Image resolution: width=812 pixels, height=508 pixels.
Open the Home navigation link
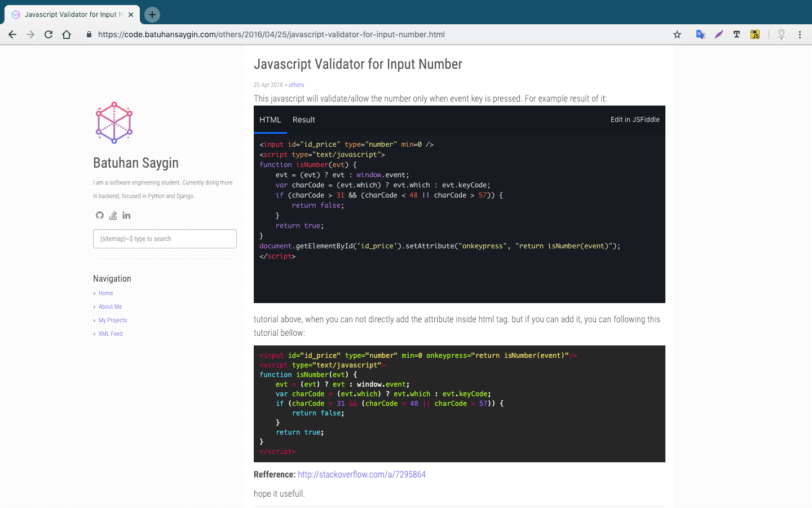(x=105, y=293)
